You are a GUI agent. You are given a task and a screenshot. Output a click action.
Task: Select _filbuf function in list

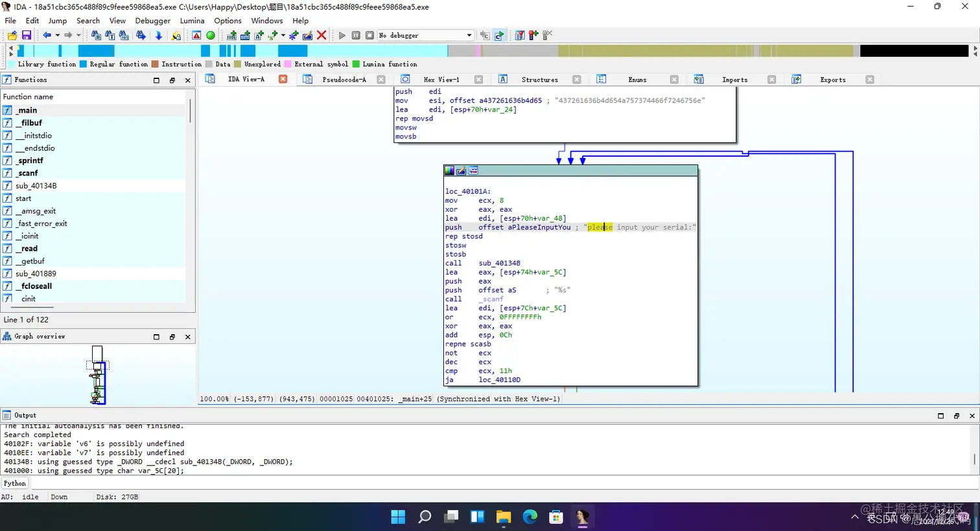pos(93,123)
